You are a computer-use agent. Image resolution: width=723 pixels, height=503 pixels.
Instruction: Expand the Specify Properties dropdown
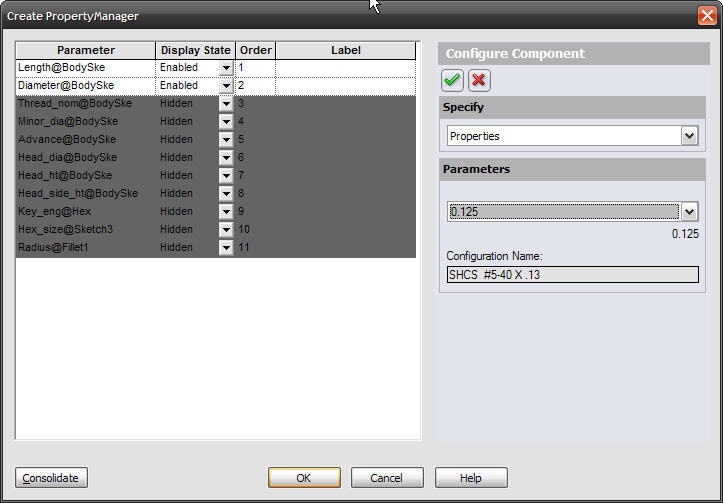tap(690, 136)
